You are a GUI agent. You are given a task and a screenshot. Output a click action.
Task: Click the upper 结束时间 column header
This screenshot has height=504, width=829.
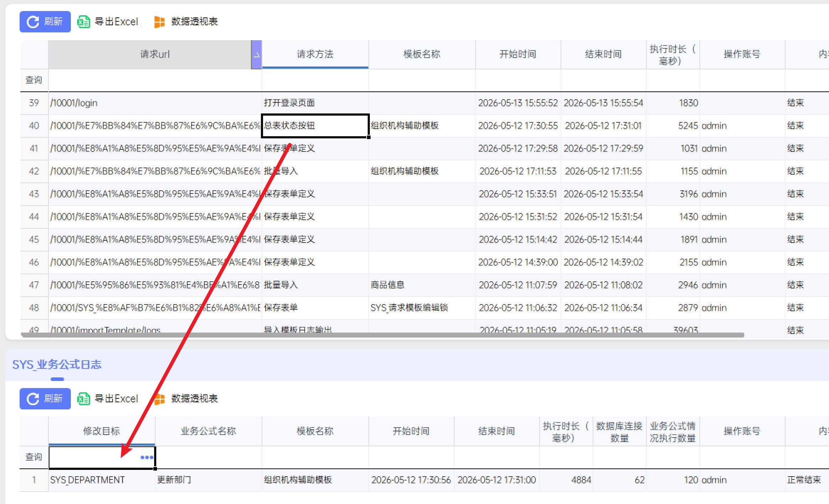[603, 54]
